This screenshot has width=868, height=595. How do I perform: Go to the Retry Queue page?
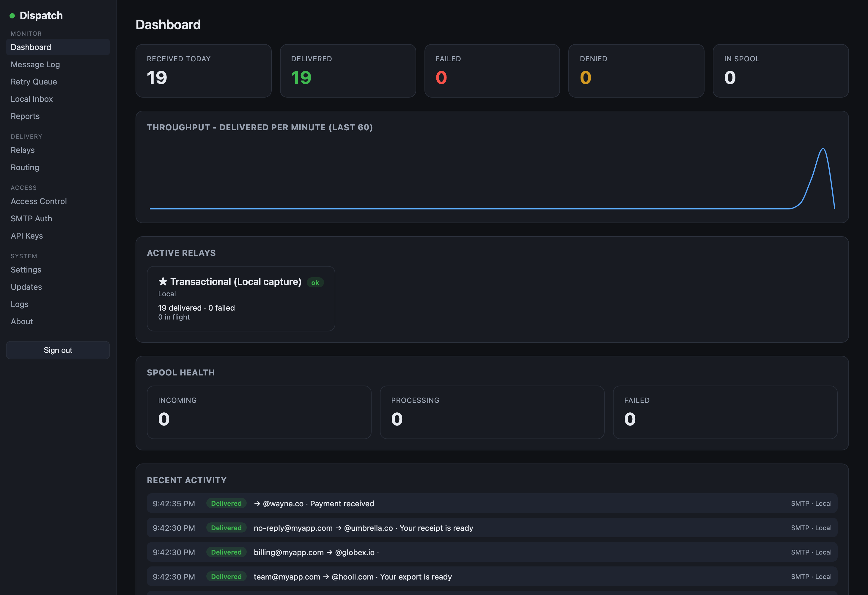point(58,82)
